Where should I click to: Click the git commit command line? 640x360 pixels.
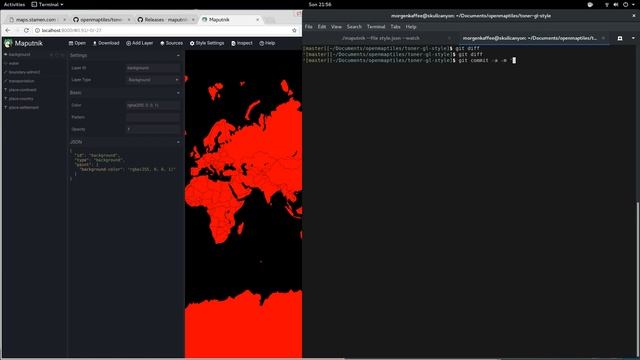point(410,60)
